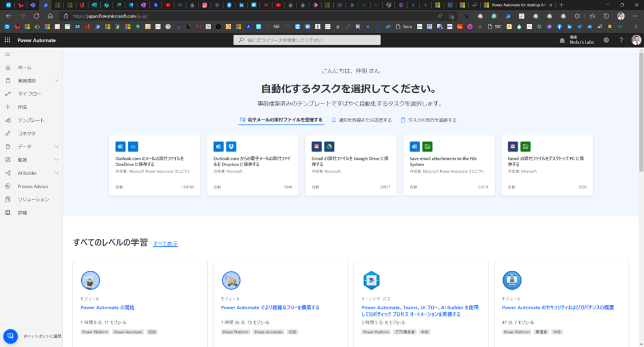Switch to the タスクの実行を追跡する tab
This screenshot has width=644, height=347.
[x=429, y=120]
